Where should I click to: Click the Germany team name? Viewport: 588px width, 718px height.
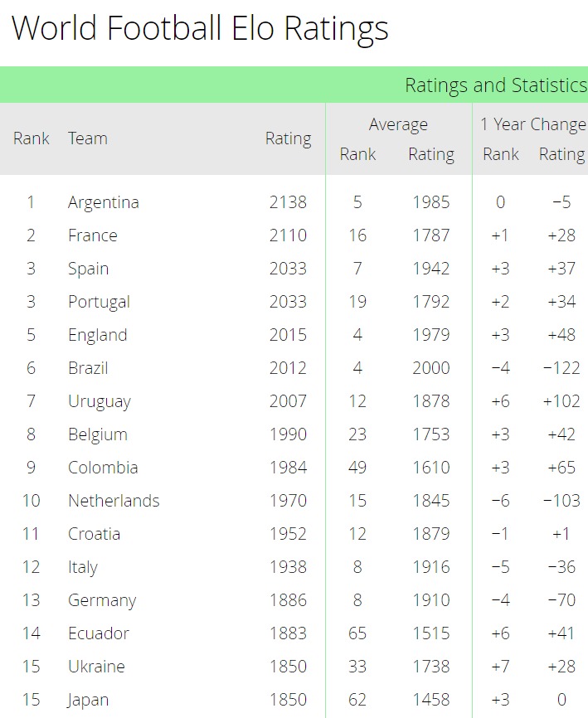click(x=101, y=600)
